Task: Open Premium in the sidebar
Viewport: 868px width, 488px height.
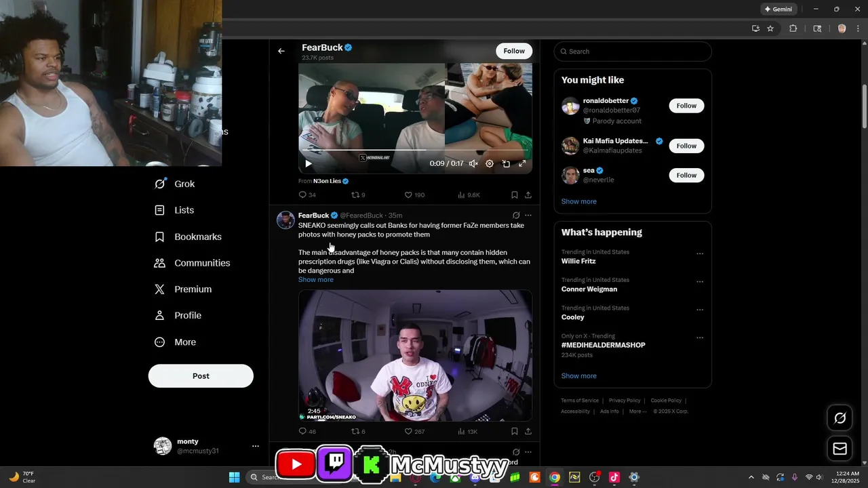Action: (x=184, y=289)
